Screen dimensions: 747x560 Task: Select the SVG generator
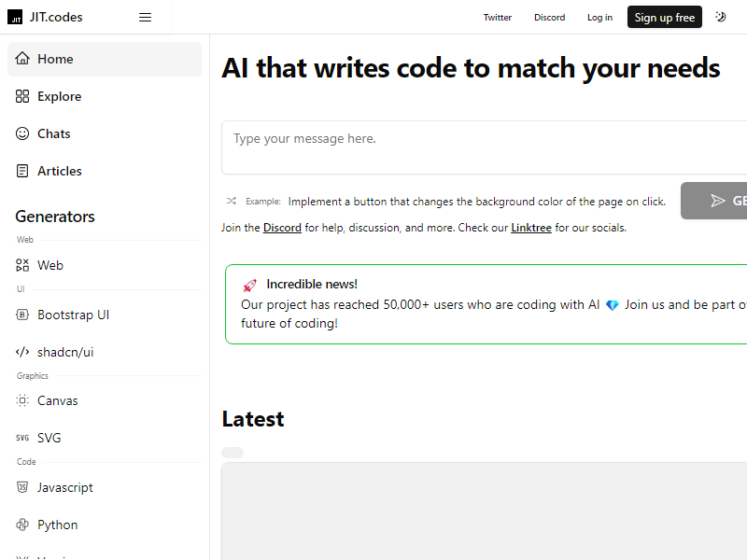coord(105,438)
